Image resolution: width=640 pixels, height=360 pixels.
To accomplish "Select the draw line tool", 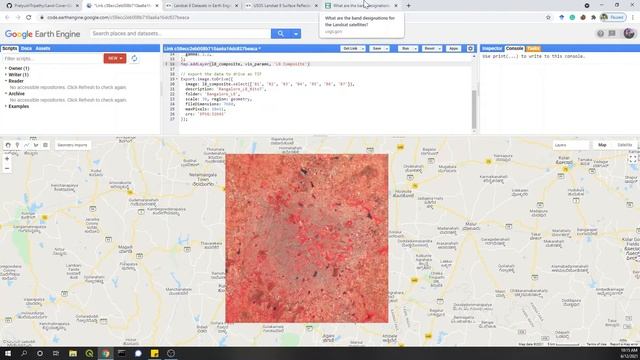I will 27,145.
